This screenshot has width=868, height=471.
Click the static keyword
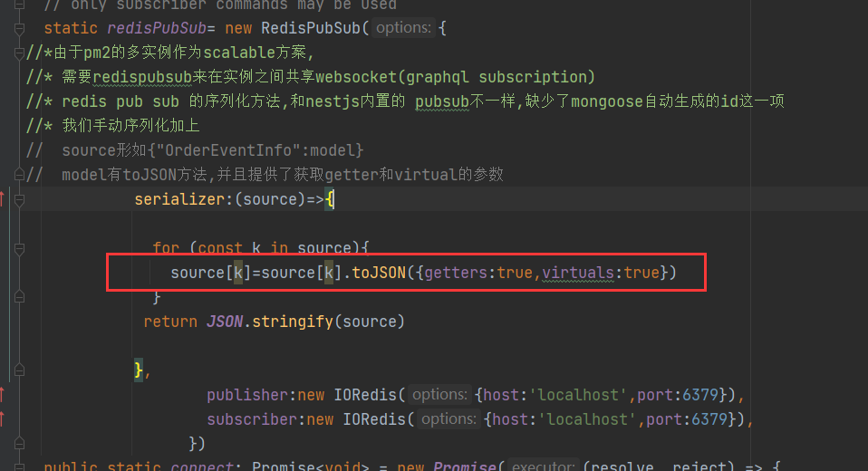coord(71,28)
